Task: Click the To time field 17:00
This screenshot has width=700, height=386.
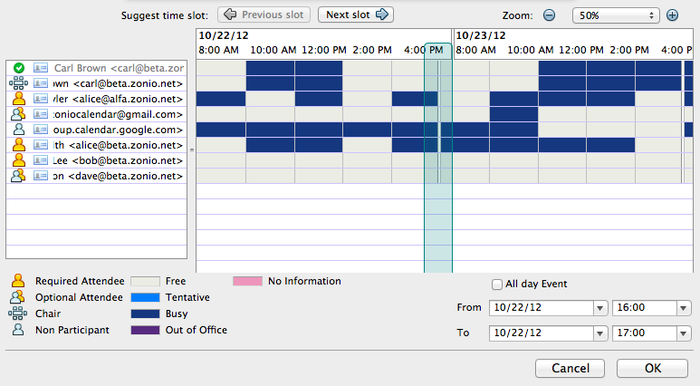Action: (x=645, y=333)
